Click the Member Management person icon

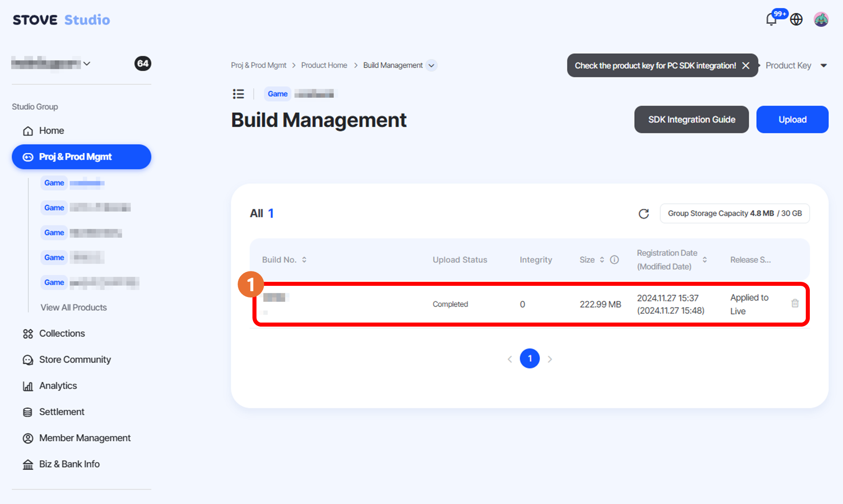28,438
